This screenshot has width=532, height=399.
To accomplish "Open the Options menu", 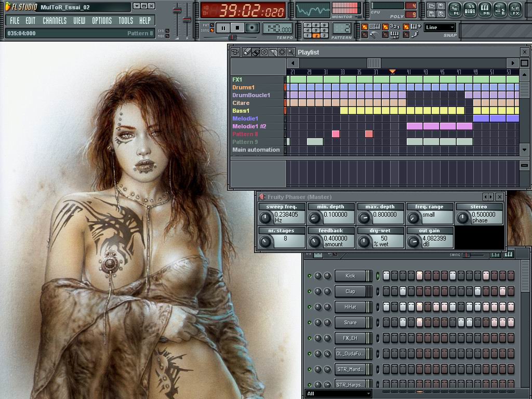I will 102,21.
